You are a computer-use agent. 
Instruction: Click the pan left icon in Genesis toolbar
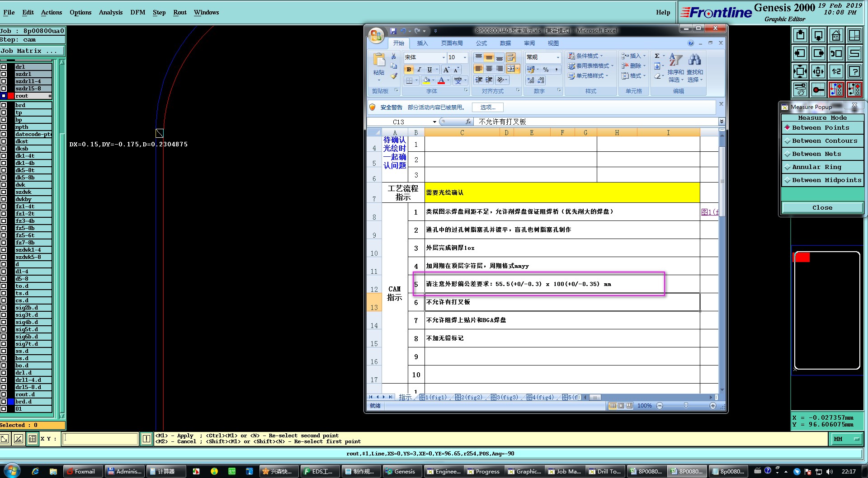[x=800, y=53]
